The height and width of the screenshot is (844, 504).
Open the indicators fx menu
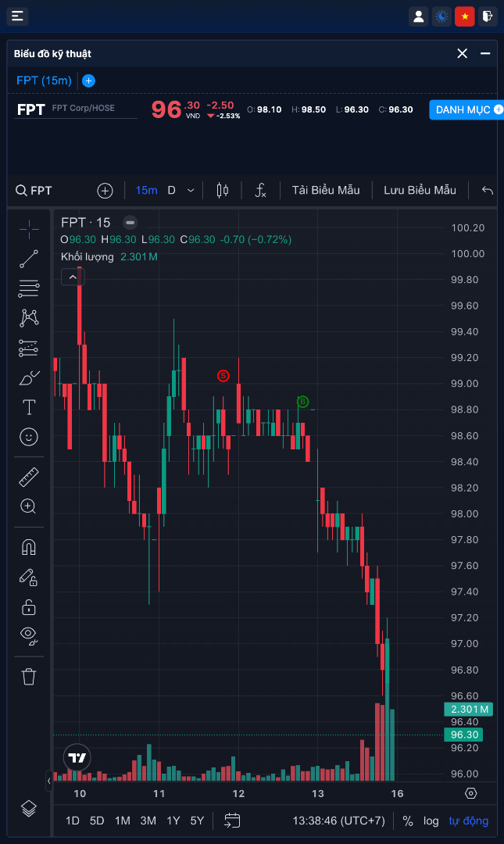(x=261, y=191)
